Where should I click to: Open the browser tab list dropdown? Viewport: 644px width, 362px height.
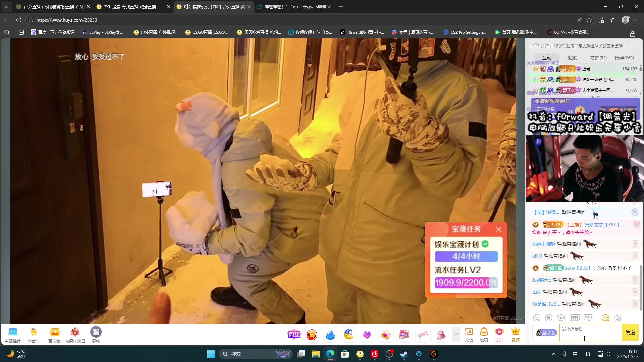(x=6, y=7)
